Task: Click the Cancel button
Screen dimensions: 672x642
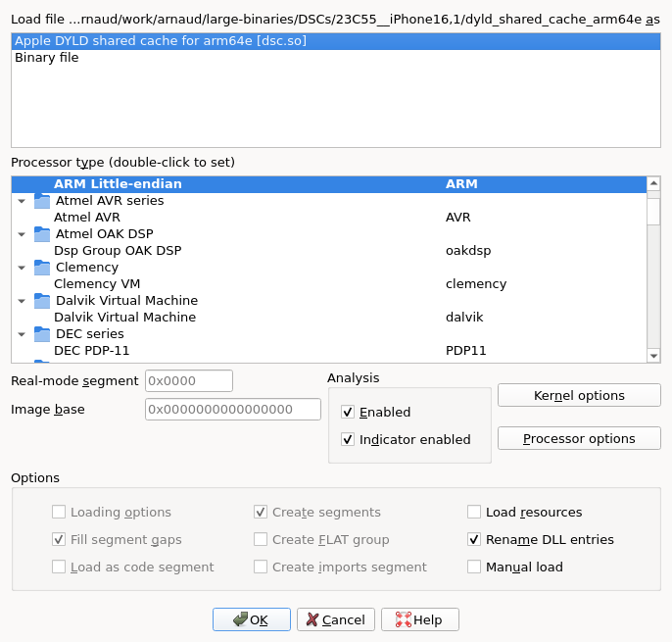Action: click(336, 619)
